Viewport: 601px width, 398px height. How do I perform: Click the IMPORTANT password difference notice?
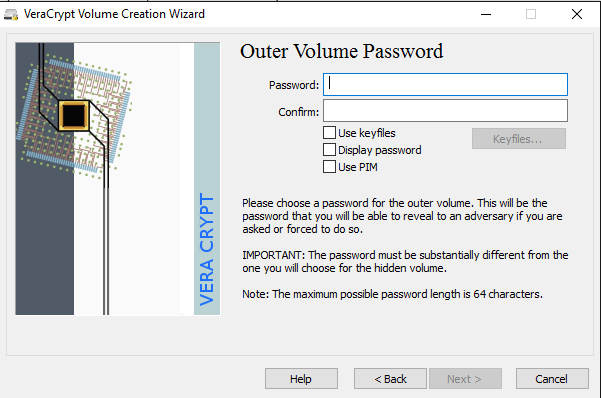405,261
